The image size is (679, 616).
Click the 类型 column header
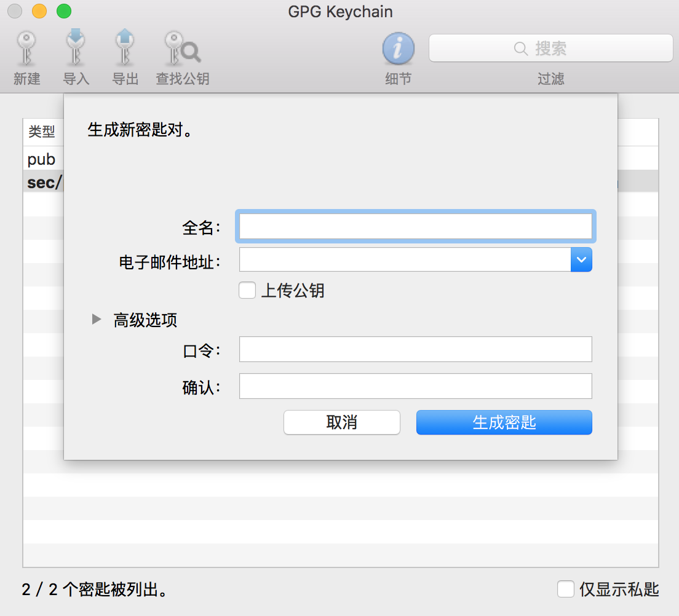click(x=42, y=132)
